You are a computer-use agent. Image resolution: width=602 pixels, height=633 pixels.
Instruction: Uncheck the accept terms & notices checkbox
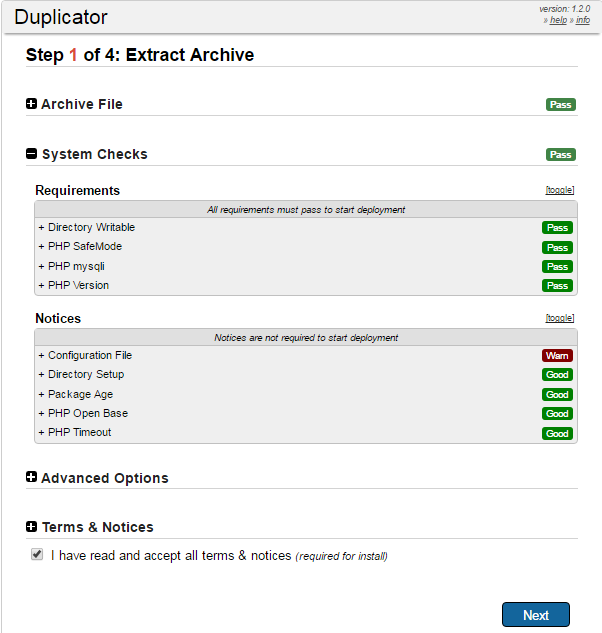(x=37, y=554)
